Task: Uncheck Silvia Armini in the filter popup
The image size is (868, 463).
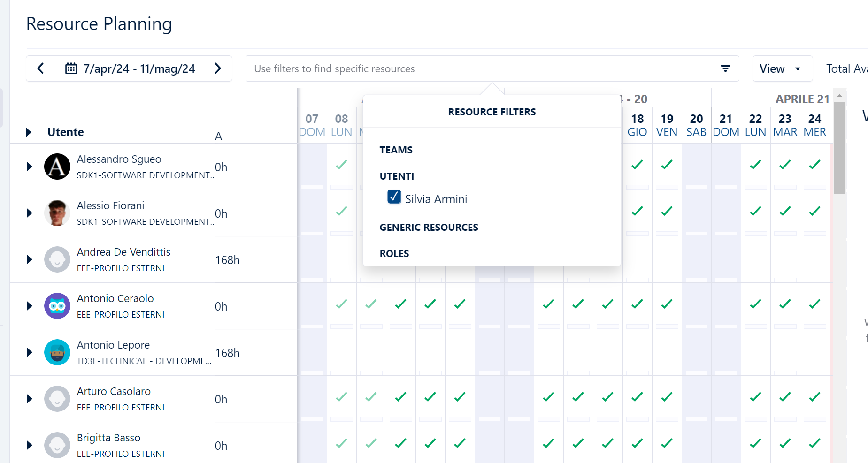Action: (x=394, y=197)
